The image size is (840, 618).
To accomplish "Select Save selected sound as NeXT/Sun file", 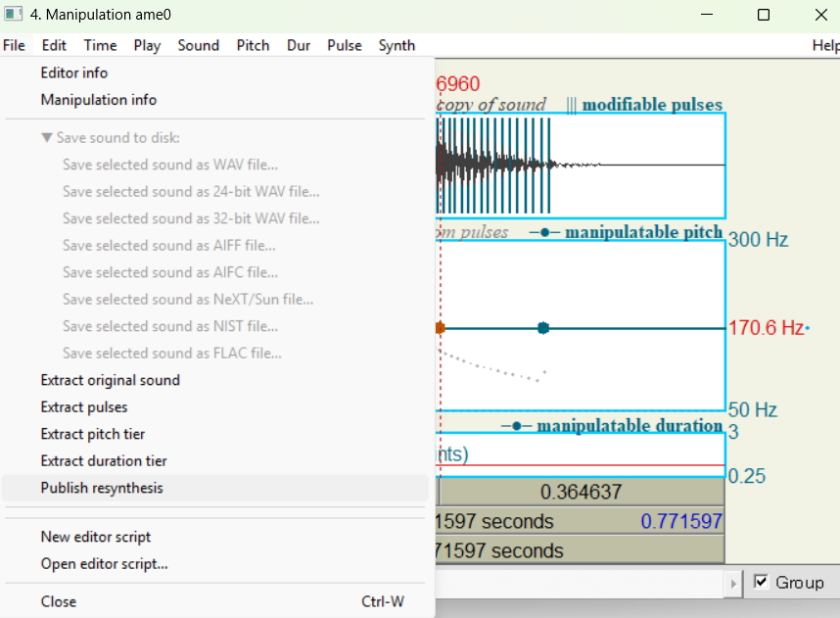I will 214,299.
